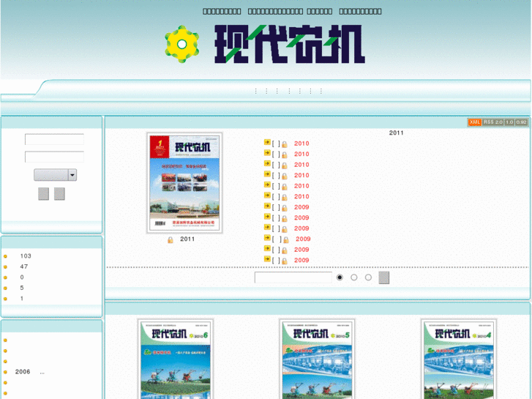Image resolution: width=532 pixels, height=399 pixels.
Task: Select the middle search radio option
Action: click(x=354, y=277)
